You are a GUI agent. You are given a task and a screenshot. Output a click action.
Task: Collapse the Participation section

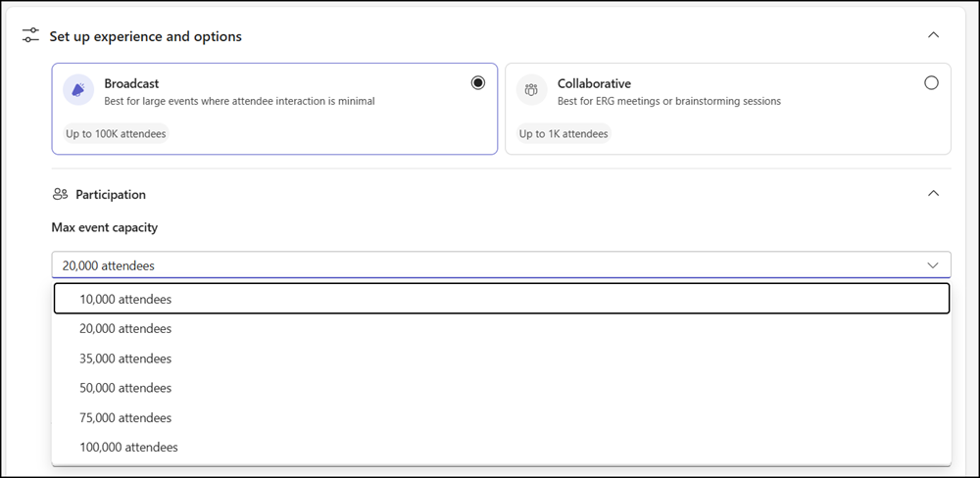click(x=933, y=193)
